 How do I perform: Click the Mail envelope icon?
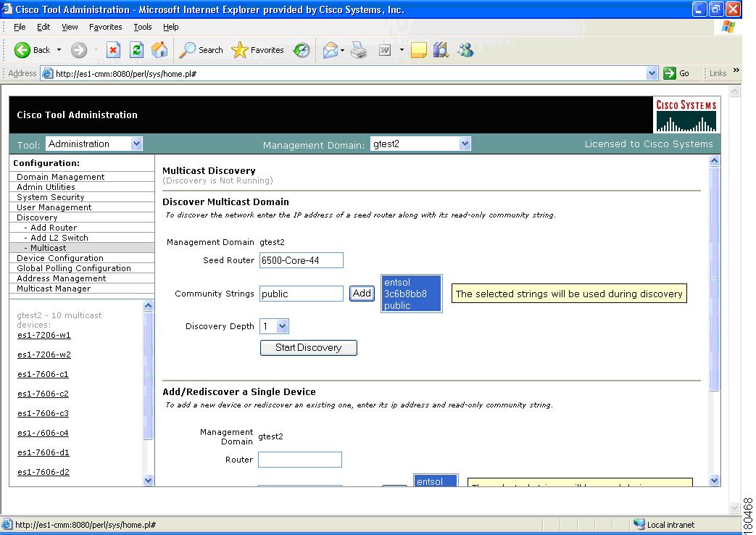pyautogui.click(x=331, y=50)
